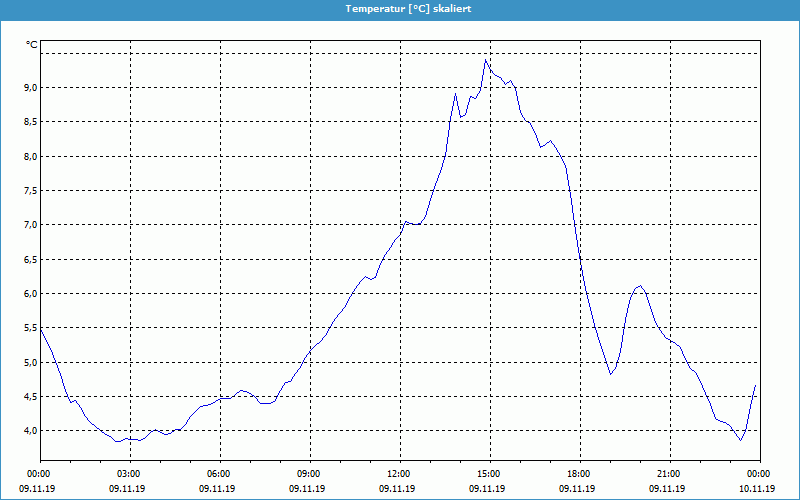Click the curve's dip just after 19:00
Image resolution: width=800 pixels, height=500 pixels.
610,374
